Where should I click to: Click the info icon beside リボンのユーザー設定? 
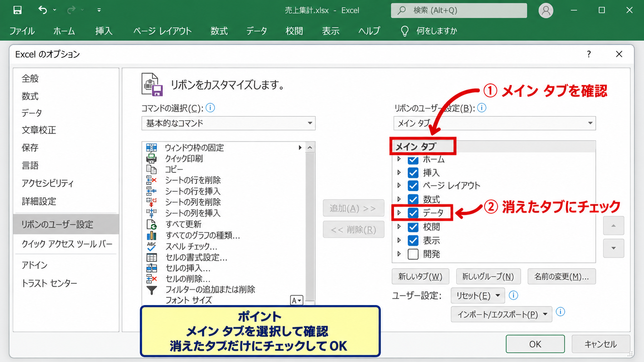(x=482, y=108)
